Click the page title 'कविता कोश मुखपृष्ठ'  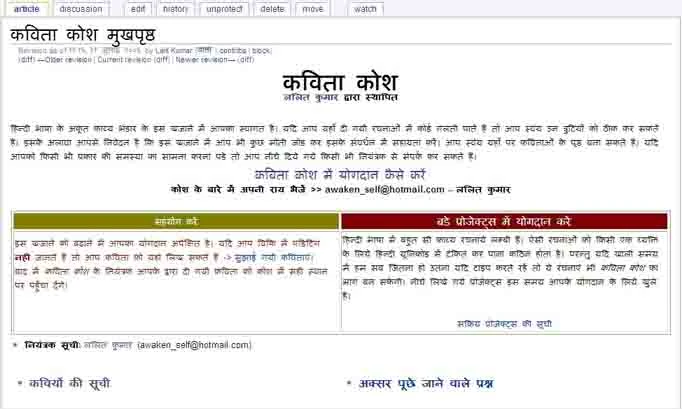[83, 35]
